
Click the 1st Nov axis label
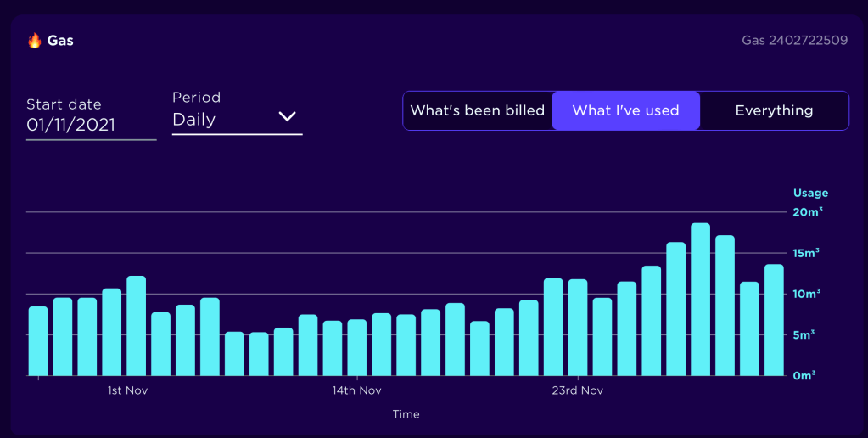tap(127, 390)
